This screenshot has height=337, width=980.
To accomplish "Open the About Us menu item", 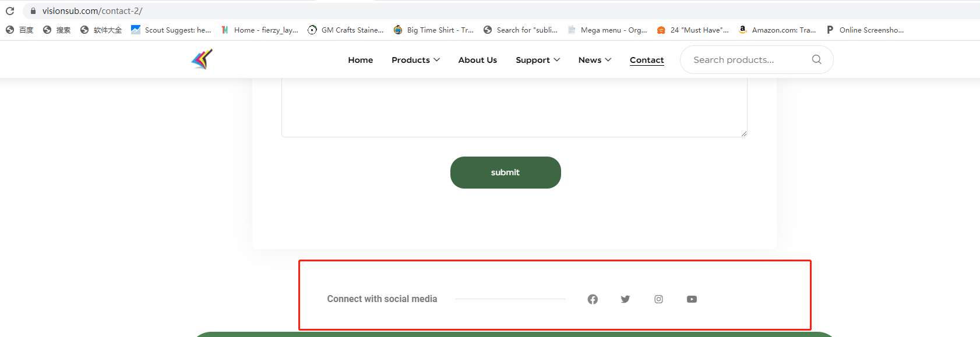I will tap(478, 60).
